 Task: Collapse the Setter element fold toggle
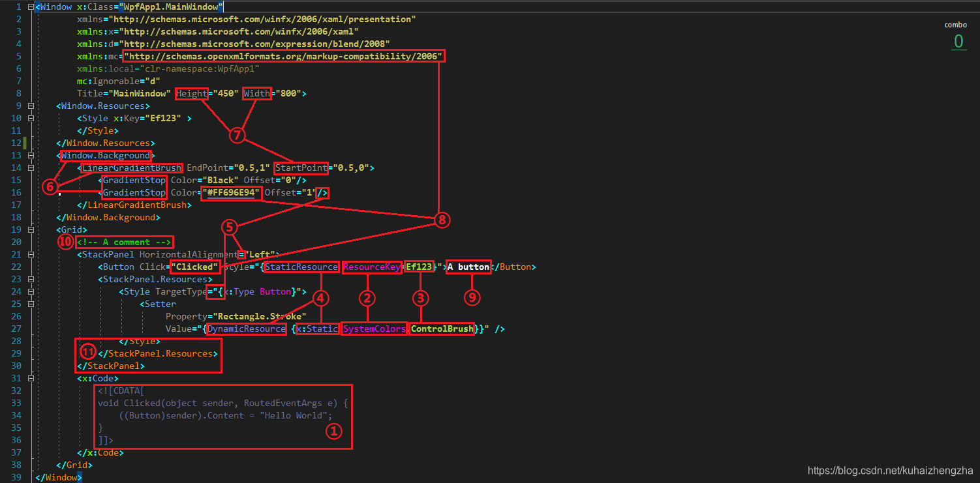31,304
